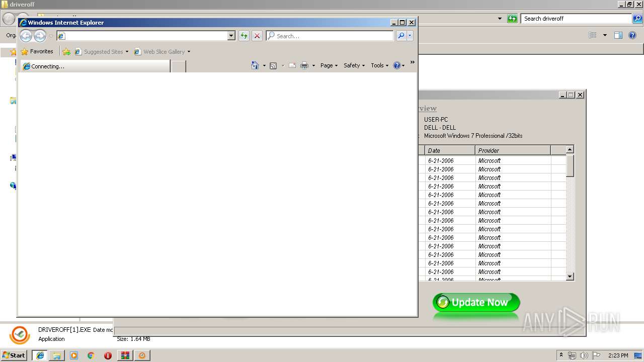Image resolution: width=644 pixels, height=362 pixels.
Task: Change view icon in Explorer toolbar
Action: coord(593,35)
